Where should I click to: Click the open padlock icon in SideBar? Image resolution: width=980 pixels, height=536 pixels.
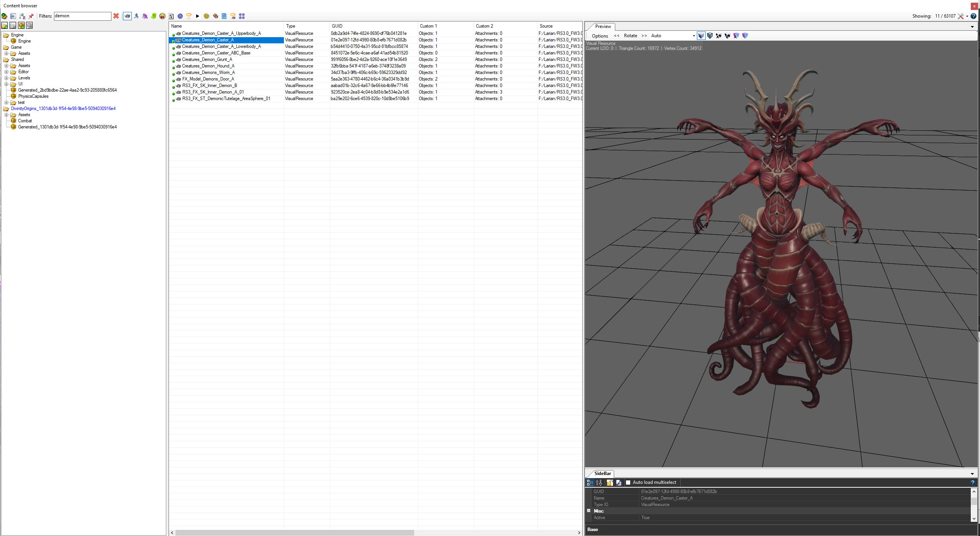(610, 483)
